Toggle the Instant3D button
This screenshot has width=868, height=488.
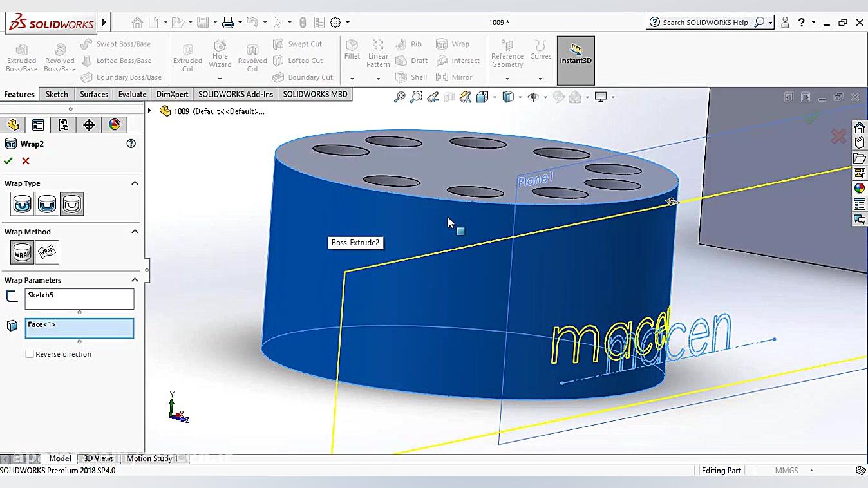point(575,61)
